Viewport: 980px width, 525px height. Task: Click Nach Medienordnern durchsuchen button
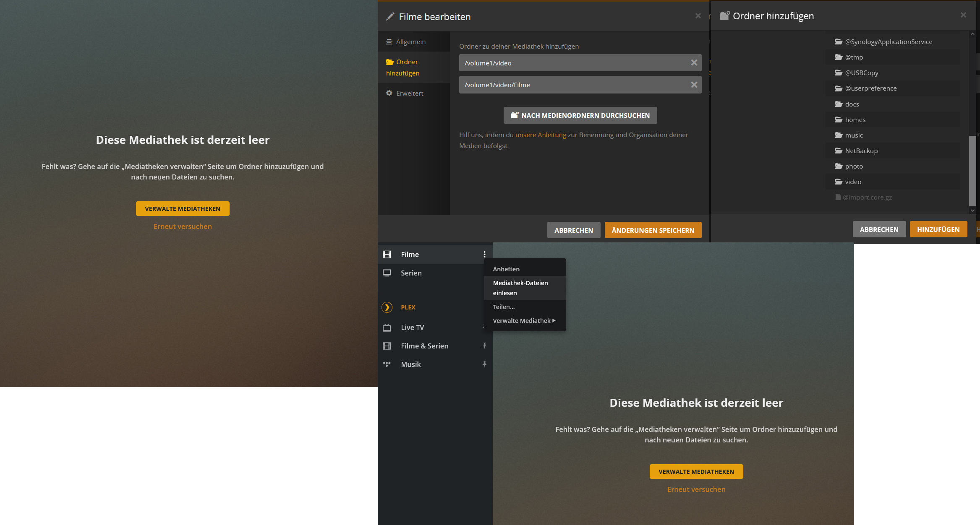point(580,115)
